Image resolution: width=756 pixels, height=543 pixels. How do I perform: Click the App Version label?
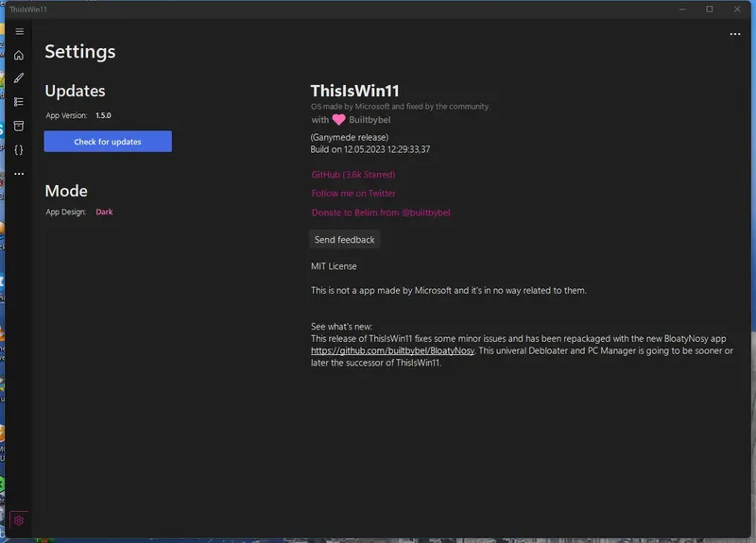point(66,115)
